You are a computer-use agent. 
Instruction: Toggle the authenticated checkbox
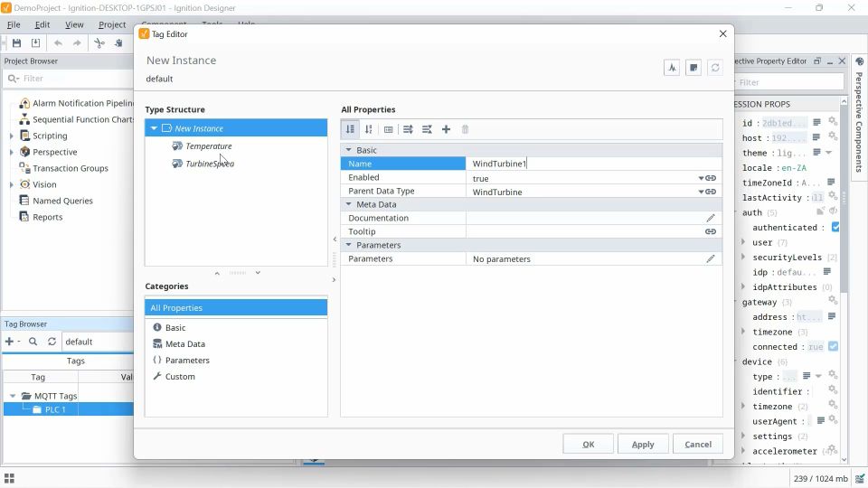(x=835, y=227)
